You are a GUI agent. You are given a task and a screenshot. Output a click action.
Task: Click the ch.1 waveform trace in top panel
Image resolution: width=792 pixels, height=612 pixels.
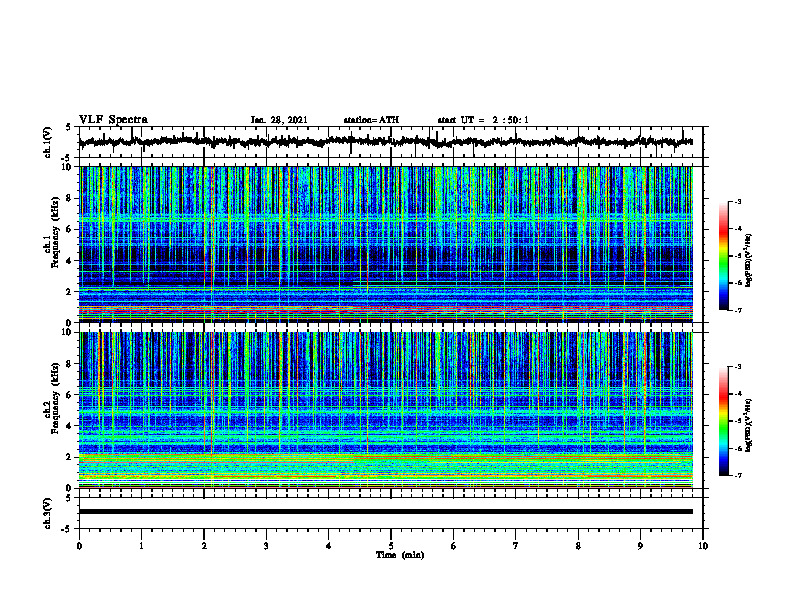pos(385,142)
